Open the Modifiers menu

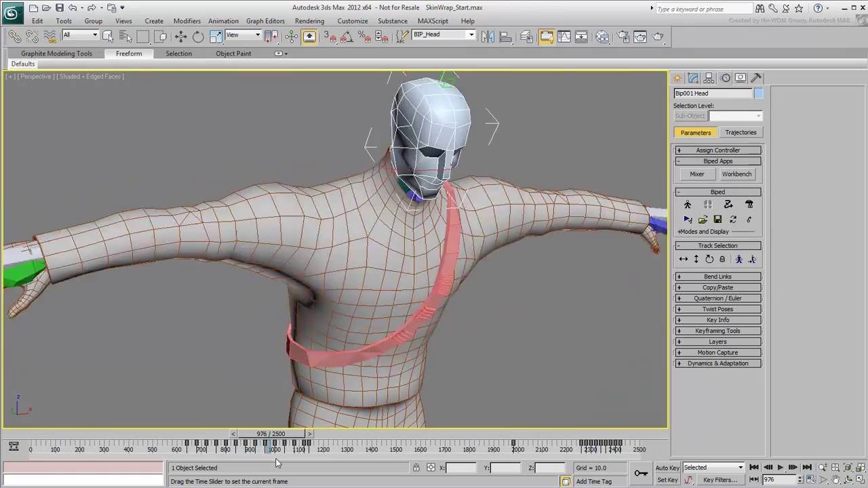(186, 21)
